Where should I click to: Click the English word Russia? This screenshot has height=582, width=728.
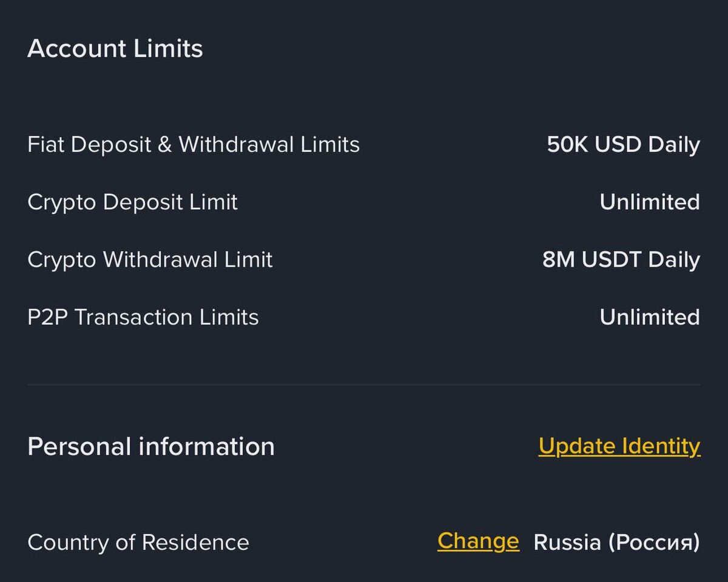point(567,542)
